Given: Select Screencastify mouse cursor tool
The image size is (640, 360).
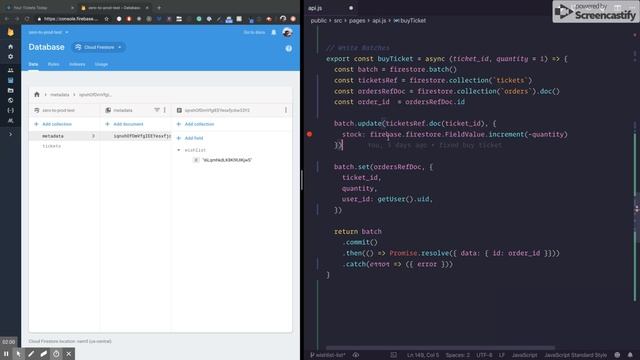Looking at the screenshot, I should [19, 354].
